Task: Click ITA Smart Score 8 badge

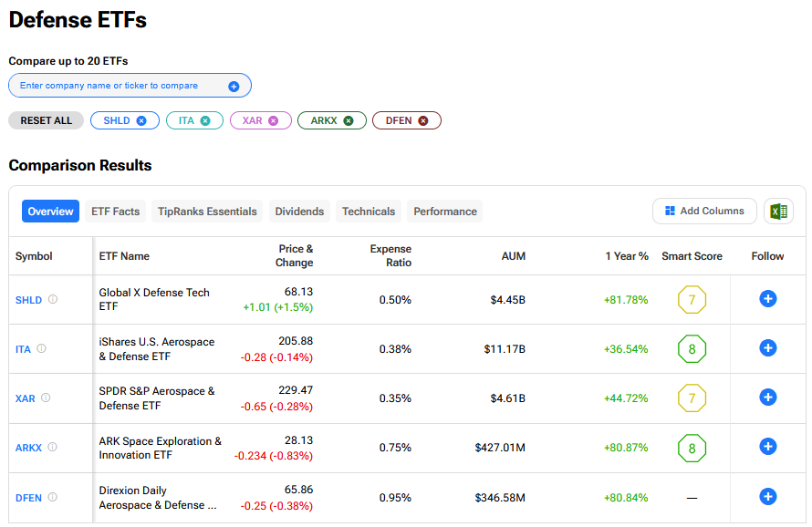Action: pos(692,349)
